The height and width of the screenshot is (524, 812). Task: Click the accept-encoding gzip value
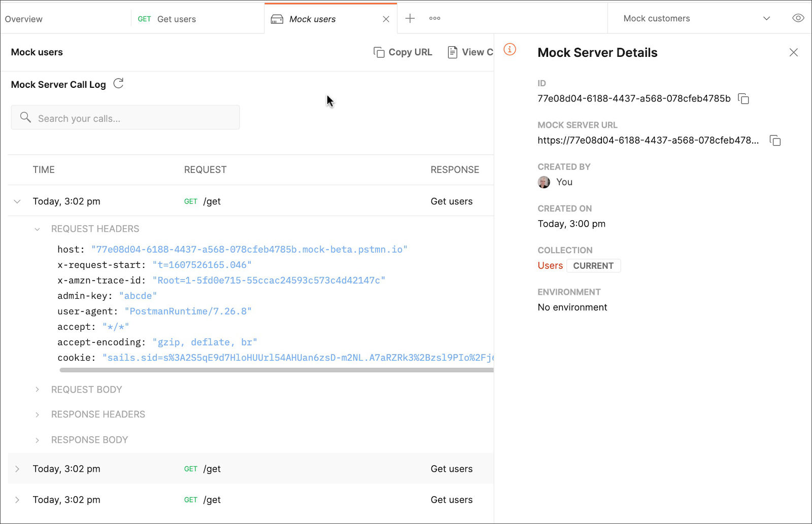(x=205, y=342)
